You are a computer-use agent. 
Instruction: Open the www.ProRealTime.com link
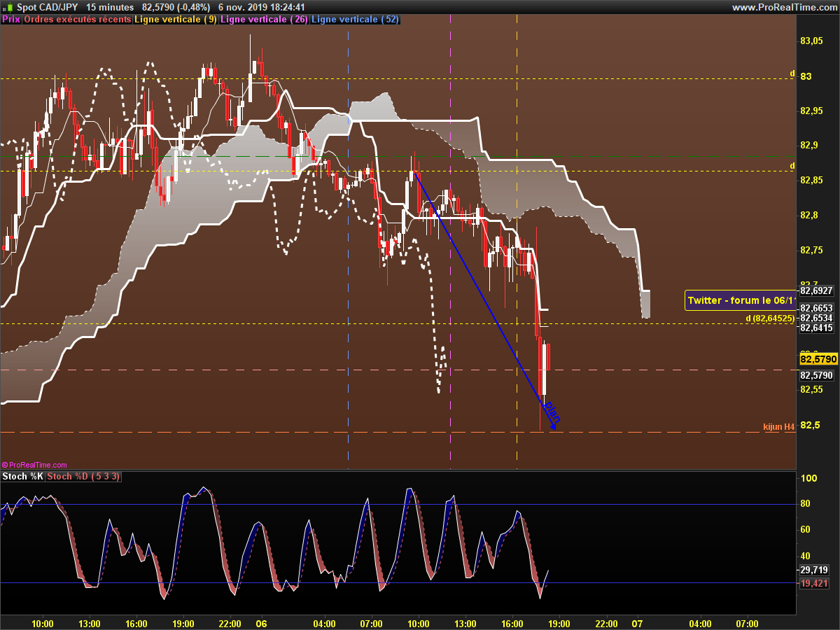[784, 7]
